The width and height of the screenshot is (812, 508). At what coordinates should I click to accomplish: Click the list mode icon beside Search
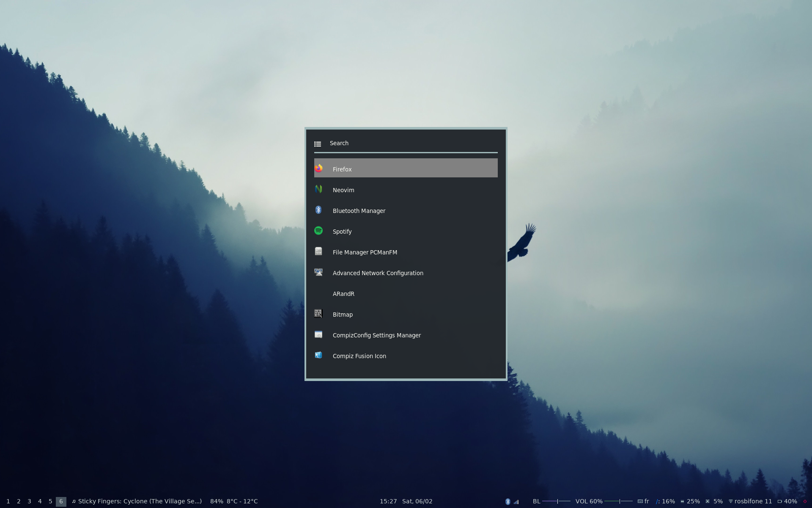coord(318,144)
